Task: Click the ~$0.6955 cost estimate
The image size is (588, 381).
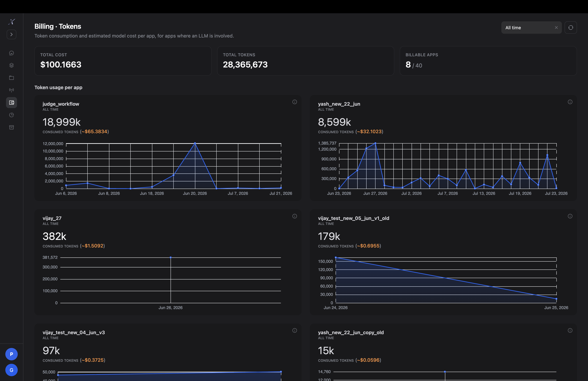Action: click(368, 246)
